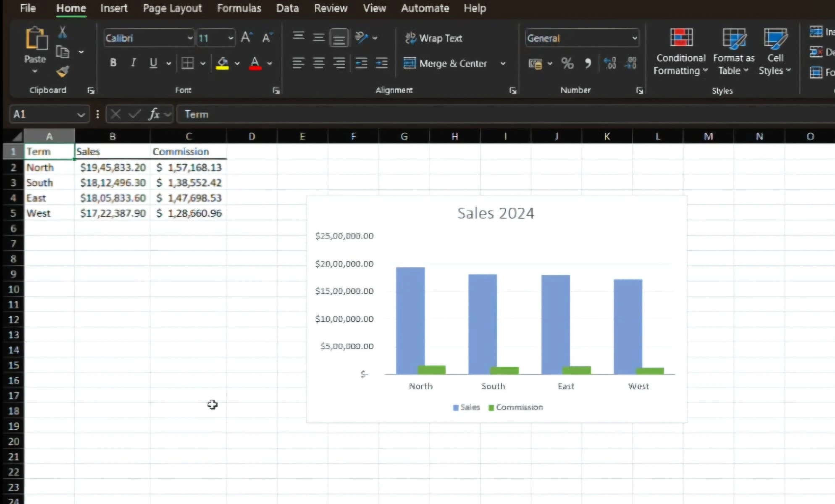The image size is (835, 504).
Task: Select the Sales 2024 chart title
Action: tap(496, 213)
